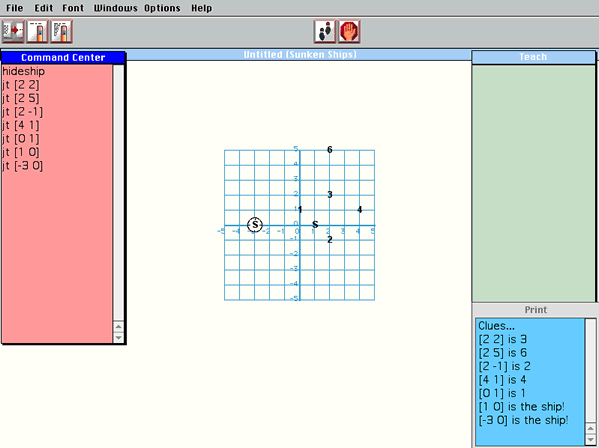
Task: Click the Teach panel title bar
Action: click(533, 57)
